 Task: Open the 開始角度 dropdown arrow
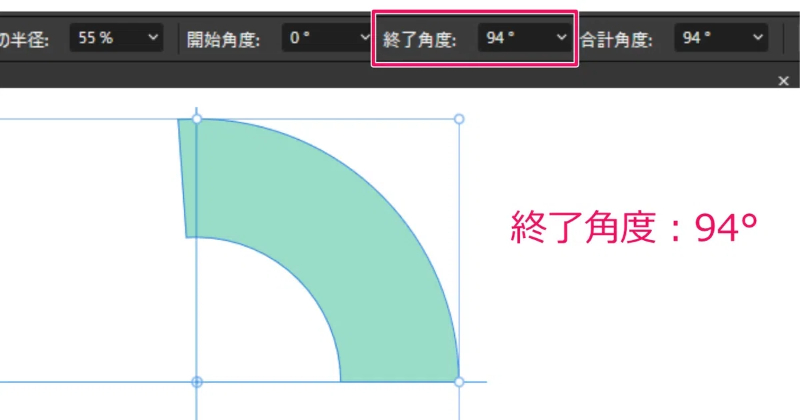point(364,38)
